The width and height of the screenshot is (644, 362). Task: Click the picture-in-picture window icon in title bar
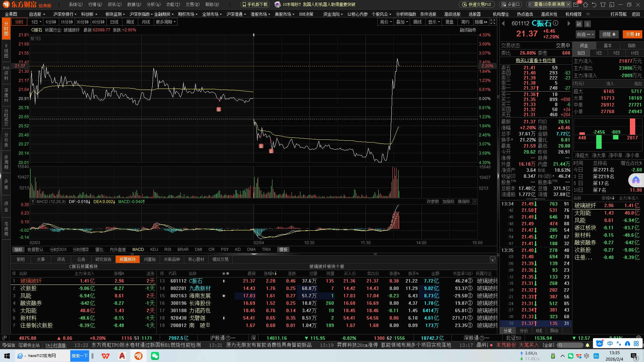coord(612,5)
